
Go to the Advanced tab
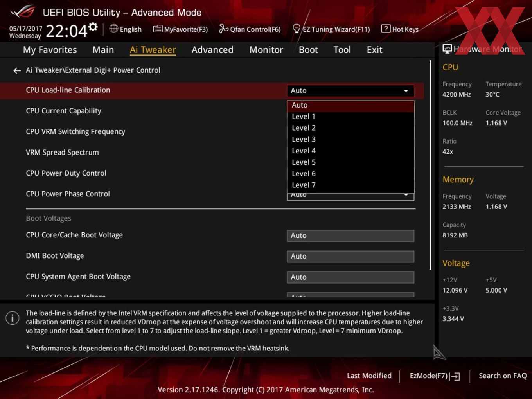coord(212,50)
